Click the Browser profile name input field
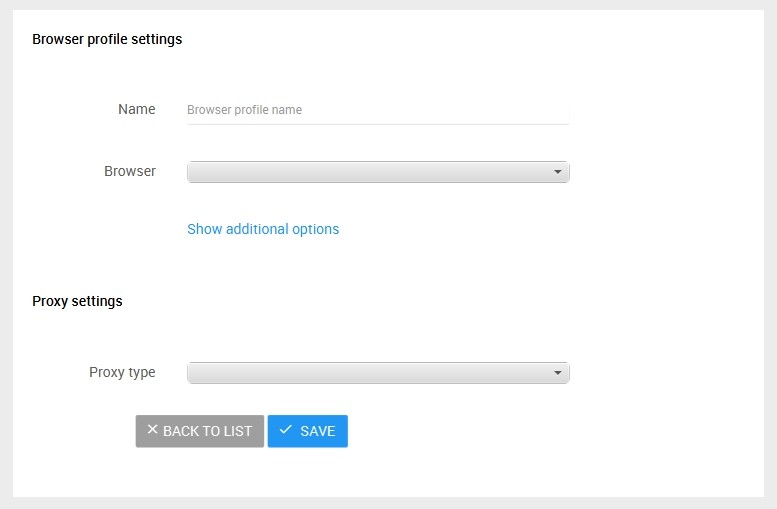Image resolution: width=777 pixels, height=509 pixels. click(378, 110)
